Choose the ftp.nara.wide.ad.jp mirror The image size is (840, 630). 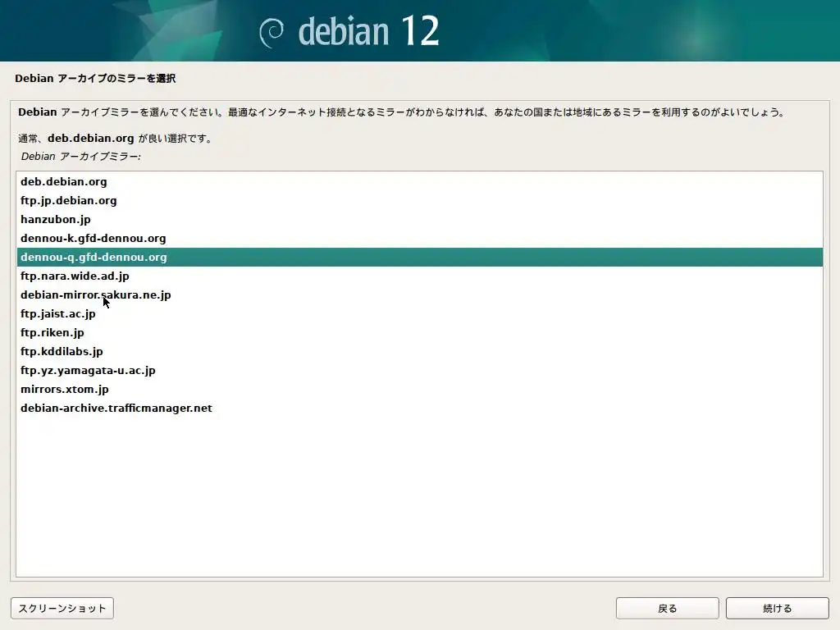click(419, 276)
